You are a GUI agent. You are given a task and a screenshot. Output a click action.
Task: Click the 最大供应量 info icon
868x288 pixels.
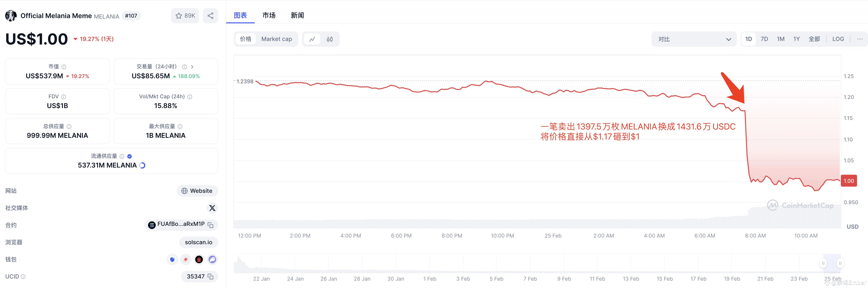tap(180, 127)
